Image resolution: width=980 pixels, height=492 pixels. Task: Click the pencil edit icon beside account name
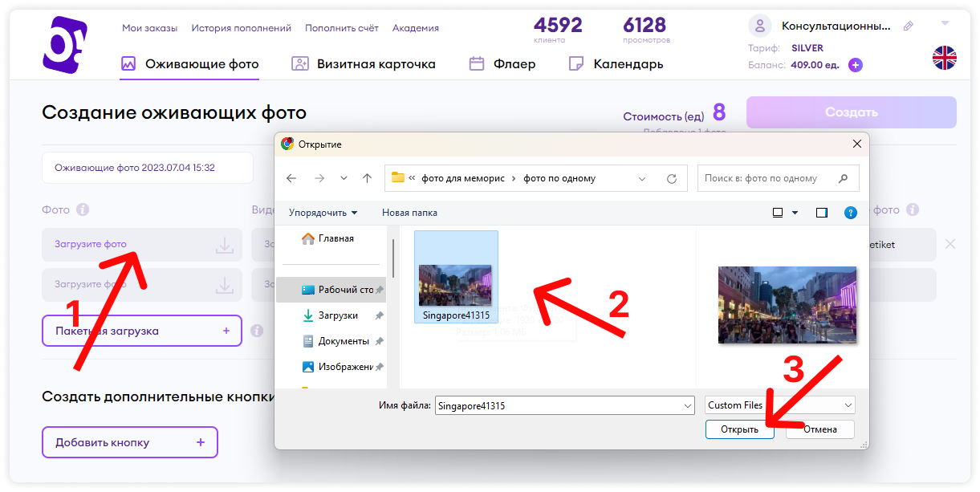[x=908, y=26]
